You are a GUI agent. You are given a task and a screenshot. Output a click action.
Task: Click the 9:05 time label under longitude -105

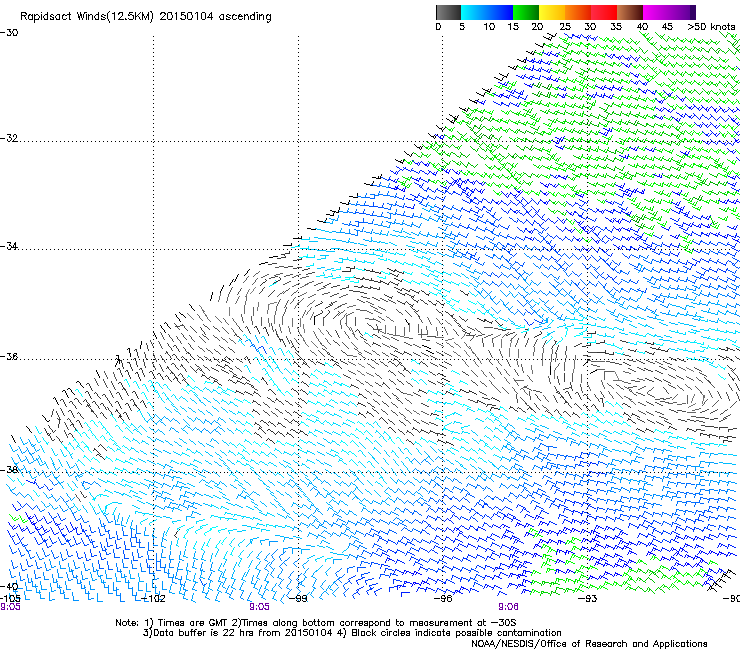pyautogui.click(x=10, y=607)
